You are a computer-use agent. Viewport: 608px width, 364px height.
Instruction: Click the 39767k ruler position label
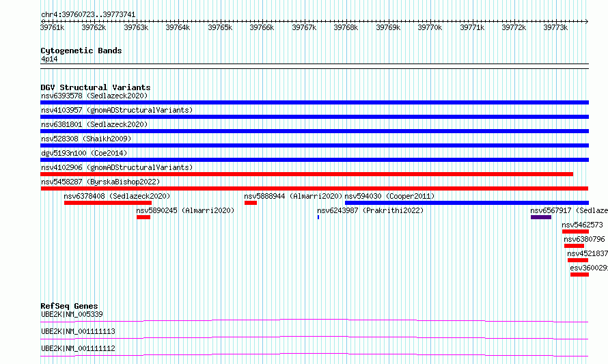[x=304, y=27]
